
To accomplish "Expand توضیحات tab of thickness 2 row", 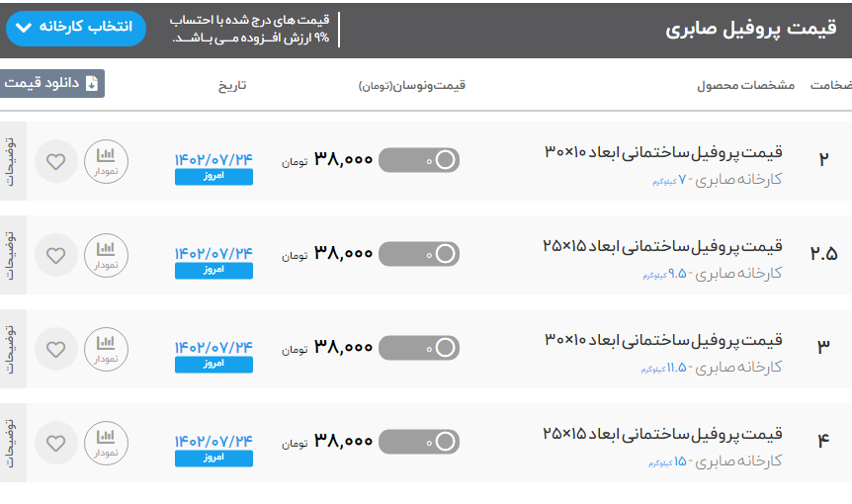I will [12, 160].
